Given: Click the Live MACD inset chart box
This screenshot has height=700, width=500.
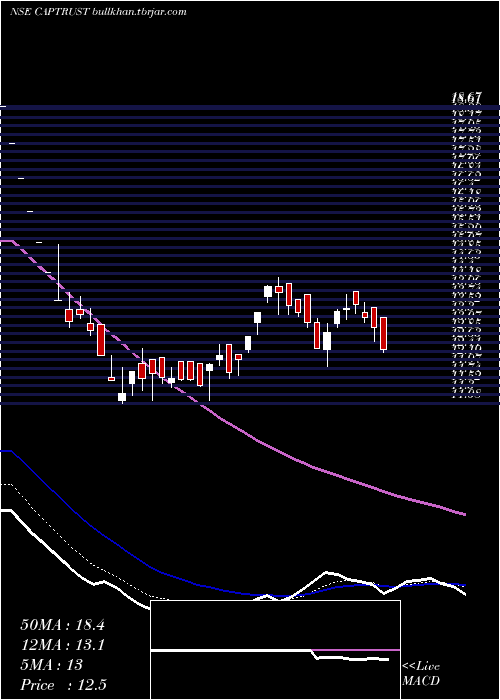Looking at the screenshot, I should point(275,650).
